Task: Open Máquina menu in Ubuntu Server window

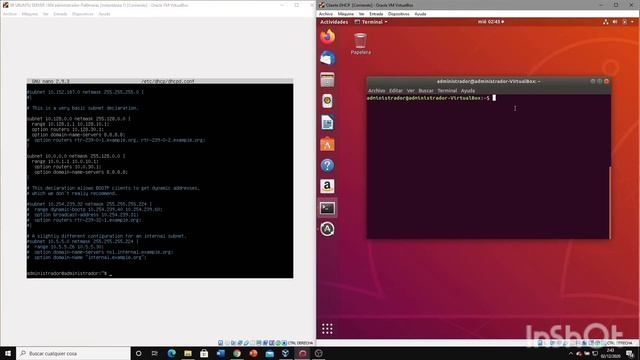Action: point(30,14)
